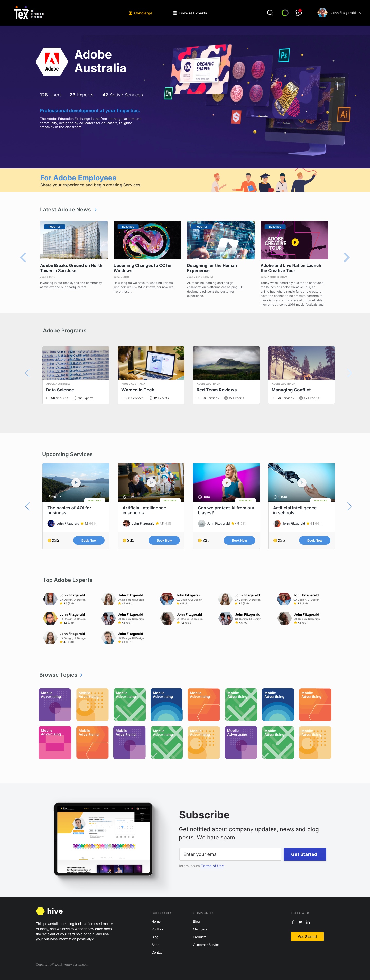Open Home in footer categories
Viewport: 370px width, 980px height.
[x=156, y=921]
